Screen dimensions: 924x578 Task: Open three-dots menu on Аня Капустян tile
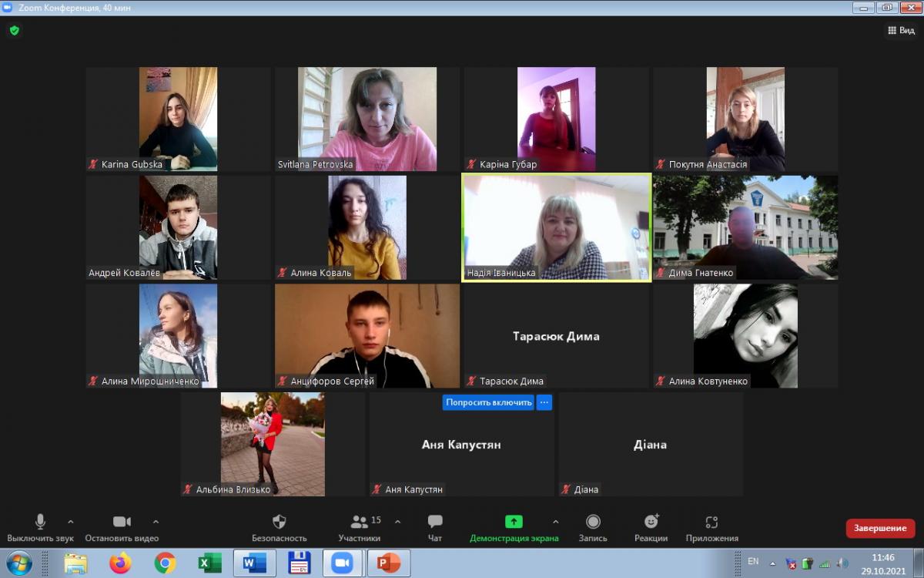(x=544, y=402)
